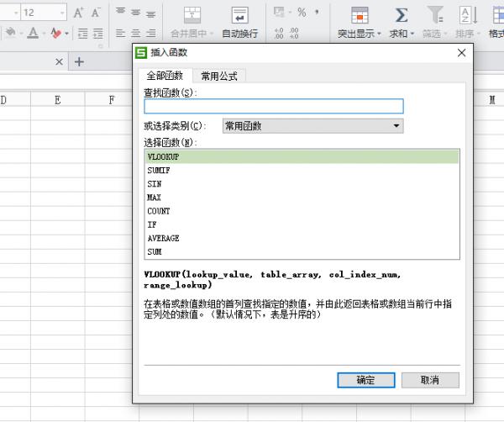The image size is (504, 422).
Task: Click the filter funnel icon
Action: click(x=435, y=15)
